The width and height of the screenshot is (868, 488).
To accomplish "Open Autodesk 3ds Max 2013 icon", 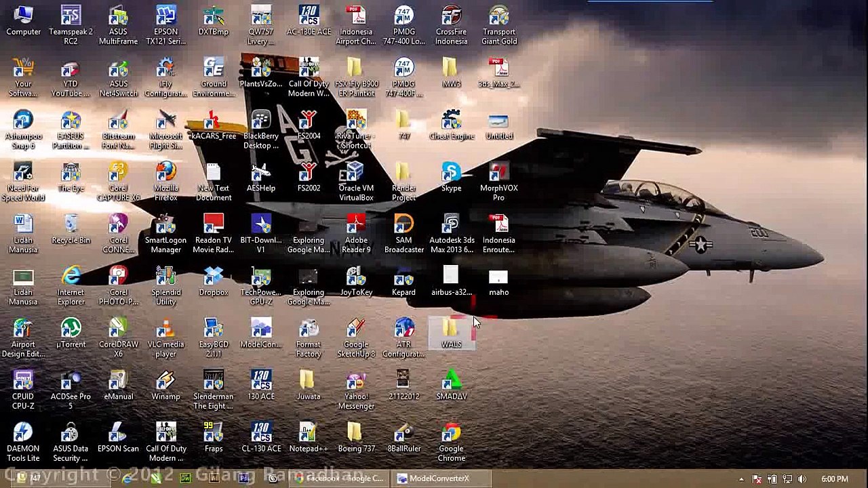I will click(451, 235).
